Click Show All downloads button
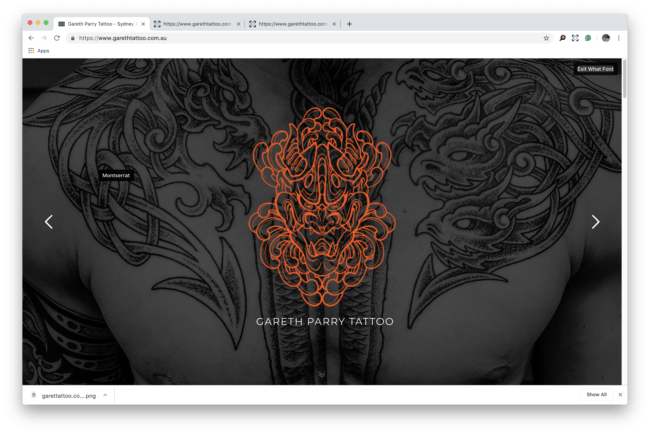This screenshot has height=433, width=650. (x=597, y=394)
